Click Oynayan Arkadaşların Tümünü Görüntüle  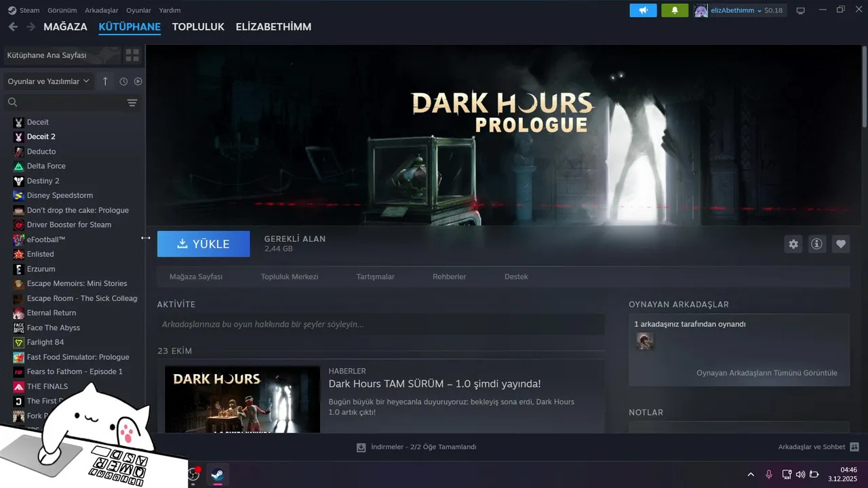point(767,373)
